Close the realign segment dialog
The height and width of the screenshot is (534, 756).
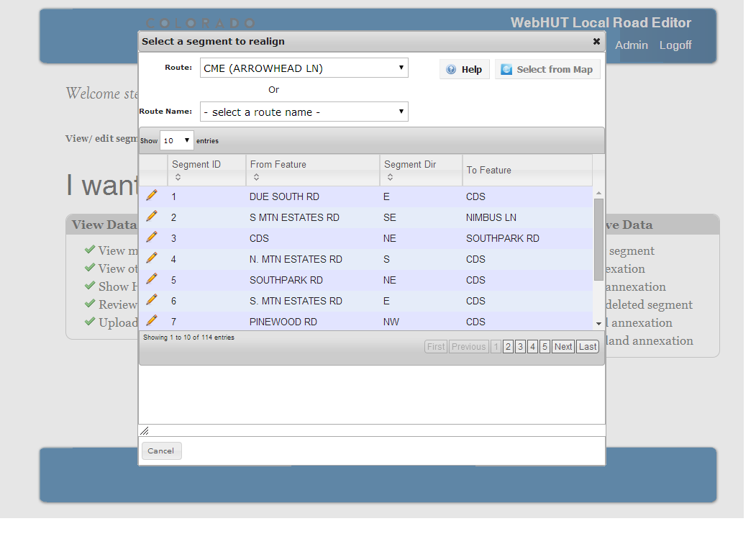[x=596, y=42]
